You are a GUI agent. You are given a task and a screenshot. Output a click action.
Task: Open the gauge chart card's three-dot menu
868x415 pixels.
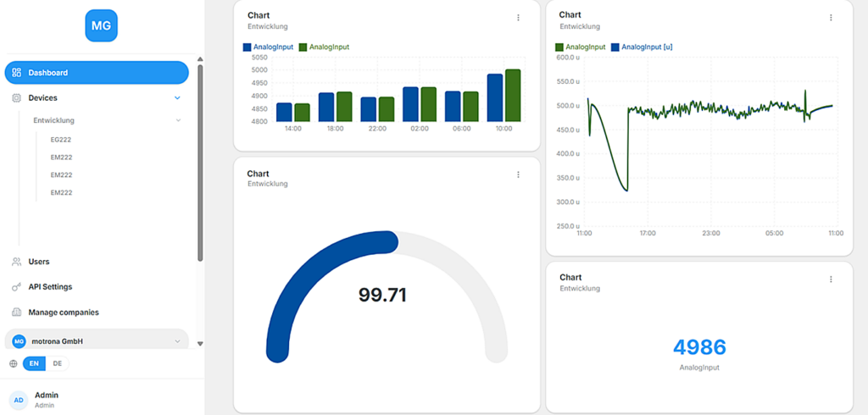tap(518, 174)
